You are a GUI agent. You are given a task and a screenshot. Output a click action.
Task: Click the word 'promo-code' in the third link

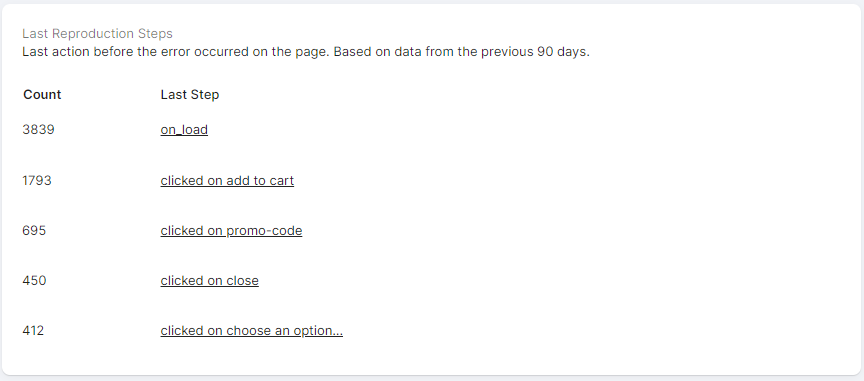pyautogui.click(x=264, y=230)
